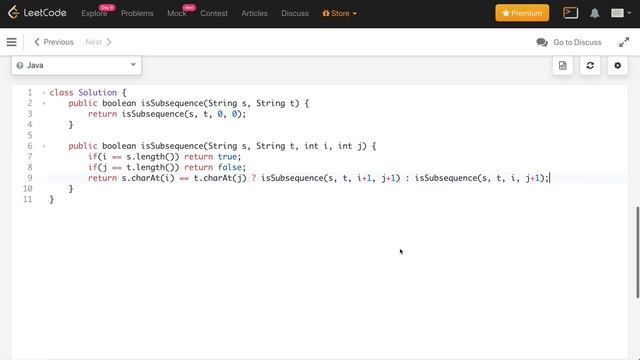Open the user profile avatar menu

tap(620, 13)
